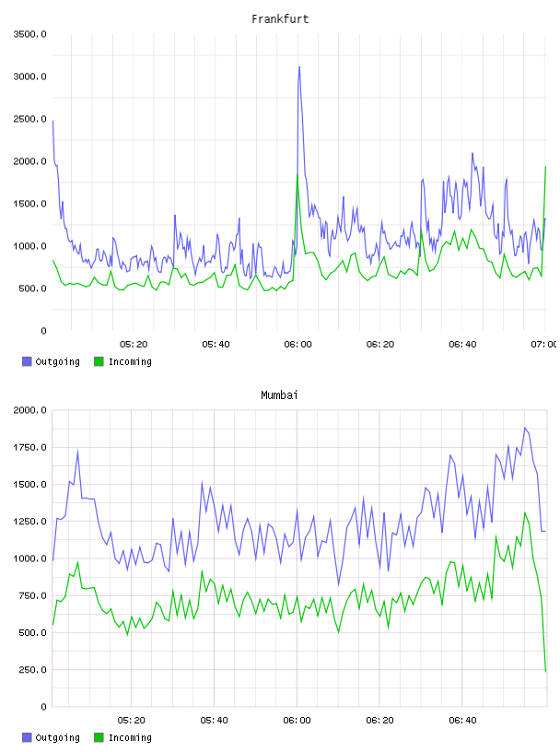Select the Incoming legend label under Frankfurt chart
The image size is (560, 752).
click(130, 362)
